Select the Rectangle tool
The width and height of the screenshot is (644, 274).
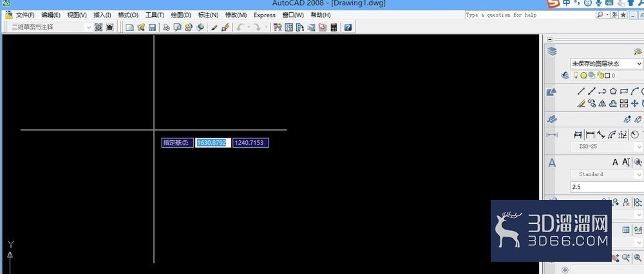624,91
